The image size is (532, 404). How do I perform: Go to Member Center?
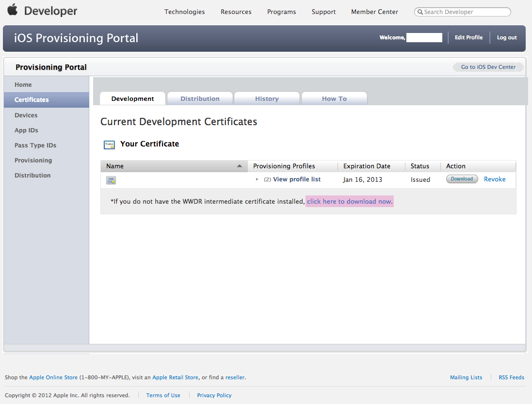tap(374, 12)
